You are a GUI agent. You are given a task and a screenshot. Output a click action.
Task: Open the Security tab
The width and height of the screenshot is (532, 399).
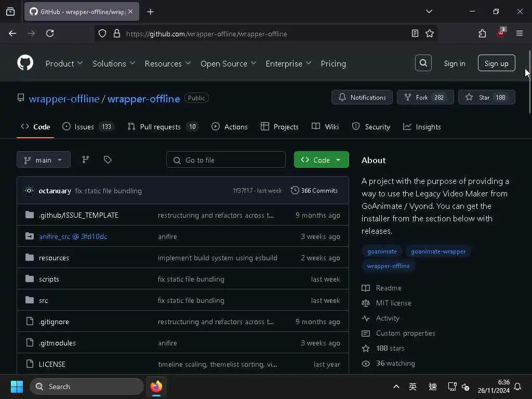371,127
